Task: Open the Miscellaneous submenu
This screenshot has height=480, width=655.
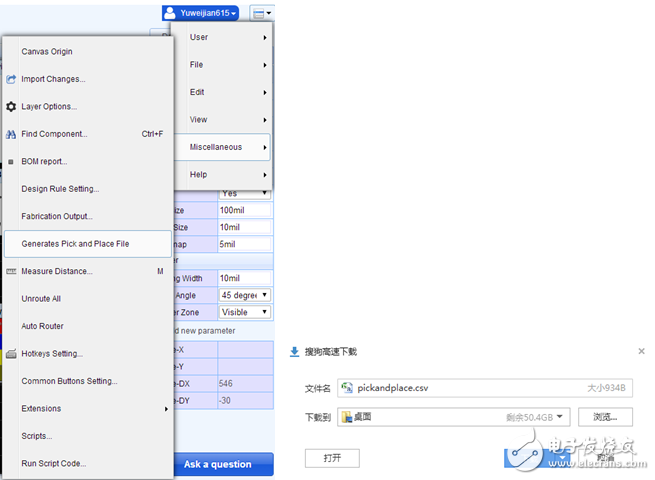Action: [228, 147]
